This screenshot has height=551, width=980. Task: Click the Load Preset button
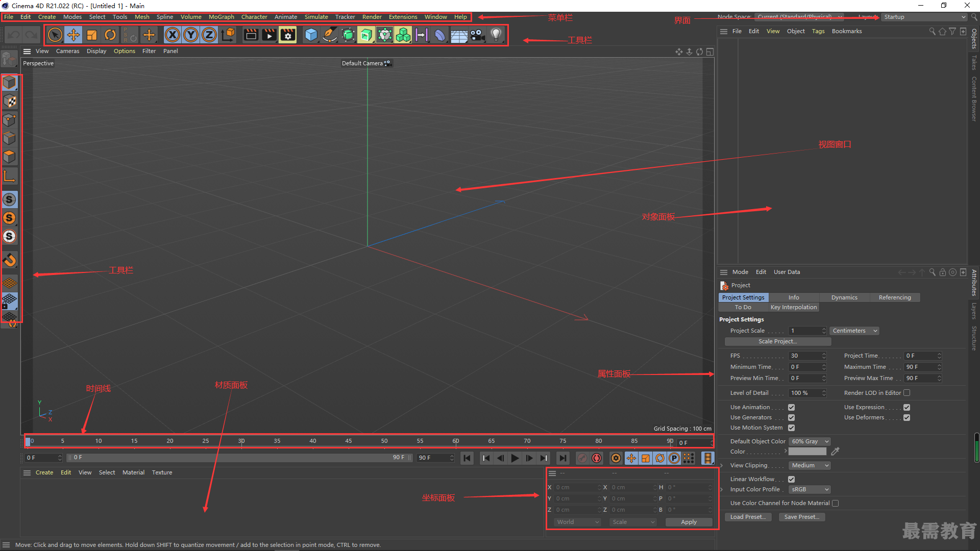[748, 517]
